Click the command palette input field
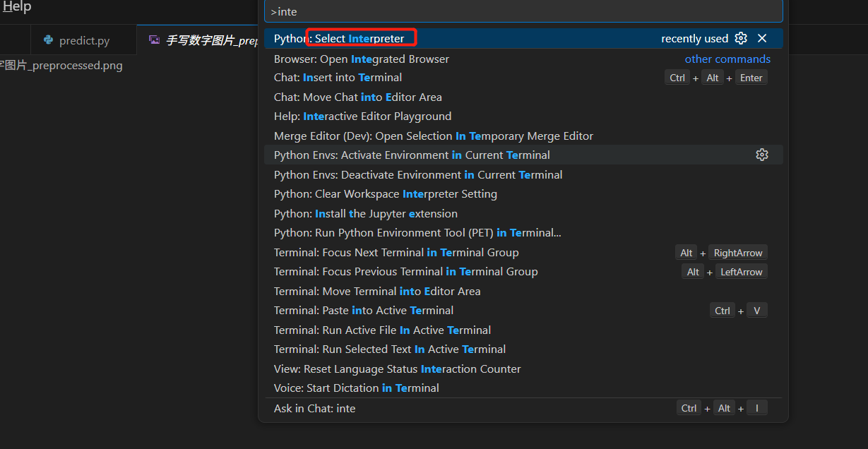This screenshot has height=449, width=868. point(523,11)
